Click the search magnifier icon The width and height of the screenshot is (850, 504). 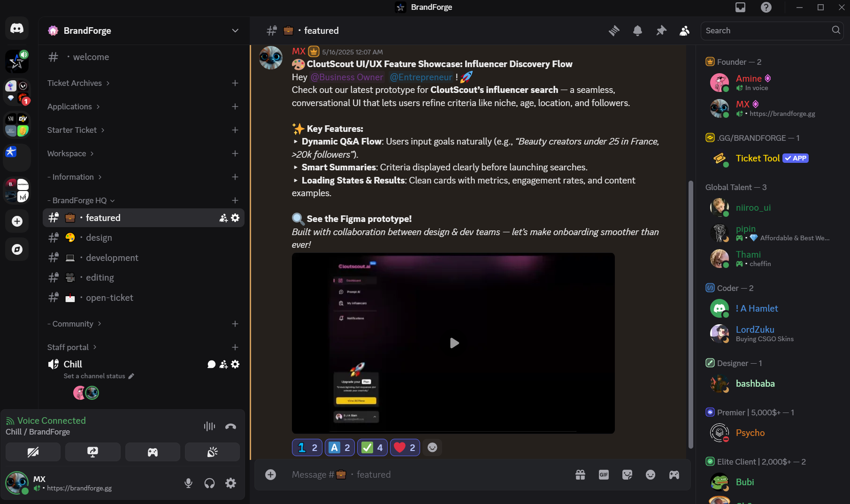point(836,30)
